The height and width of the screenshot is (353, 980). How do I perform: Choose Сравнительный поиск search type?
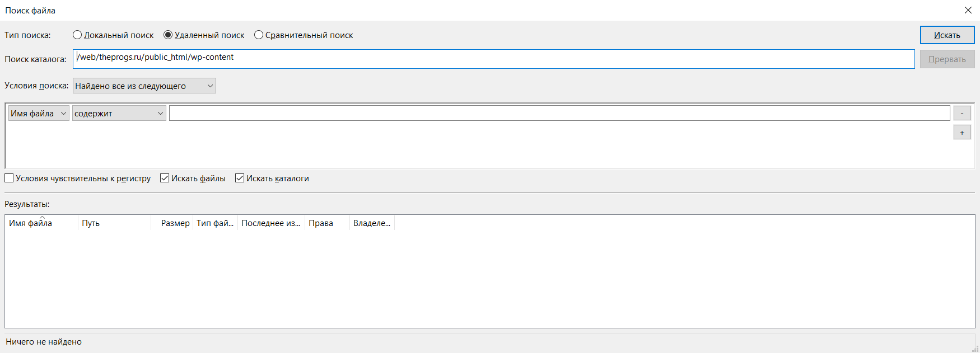[x=259, y=35]
